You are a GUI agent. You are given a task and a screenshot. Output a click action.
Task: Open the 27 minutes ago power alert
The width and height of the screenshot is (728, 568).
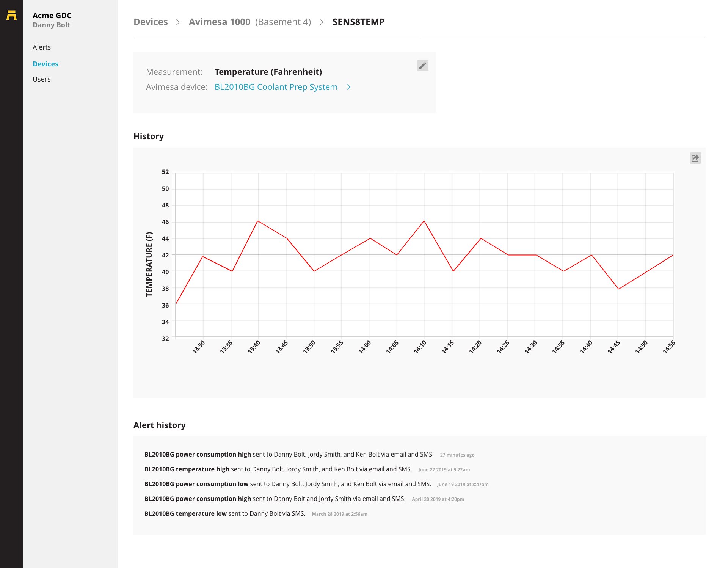pyautogui.click(x=309, y=454)
